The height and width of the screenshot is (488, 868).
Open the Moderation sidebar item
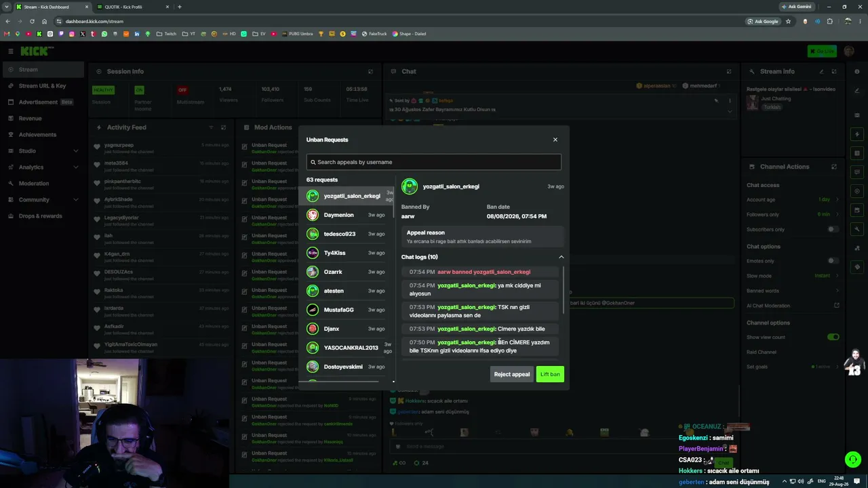pyautogui.click(x=42, y=184)
